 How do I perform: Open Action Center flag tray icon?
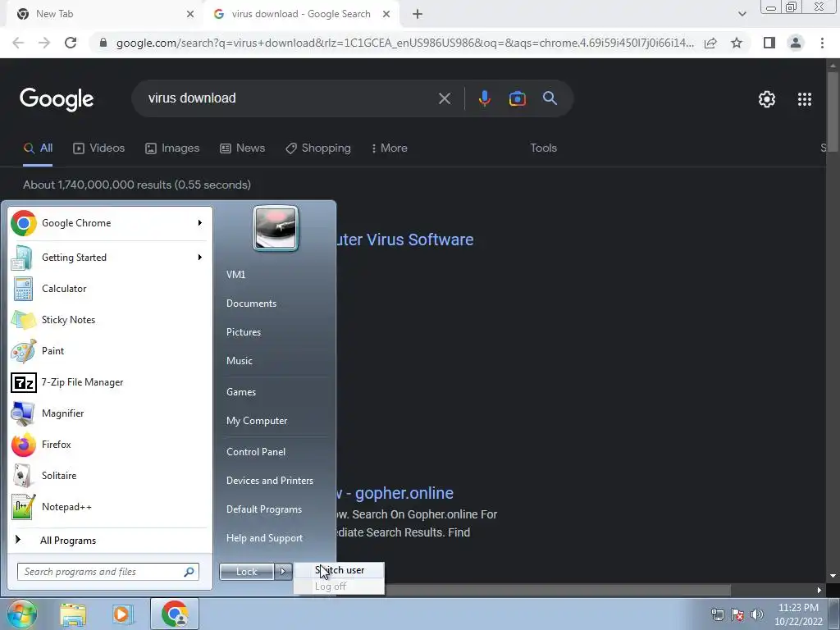(737, 614)
